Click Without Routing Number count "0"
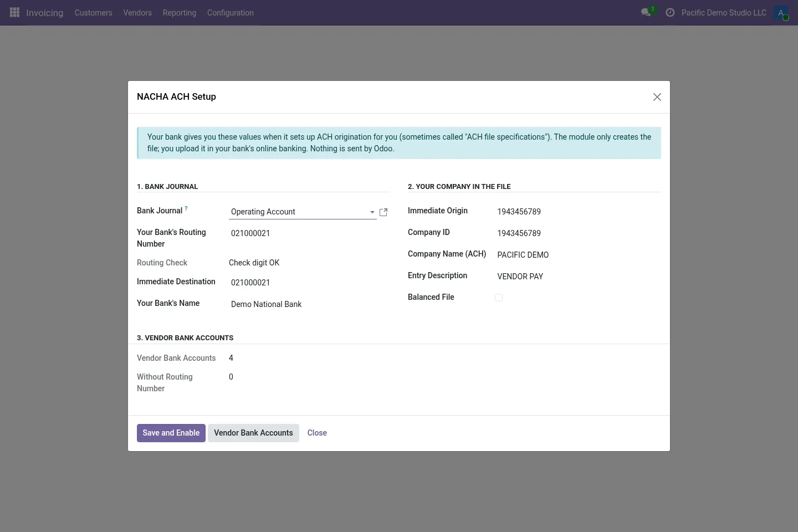 click(x=231, y=377)
